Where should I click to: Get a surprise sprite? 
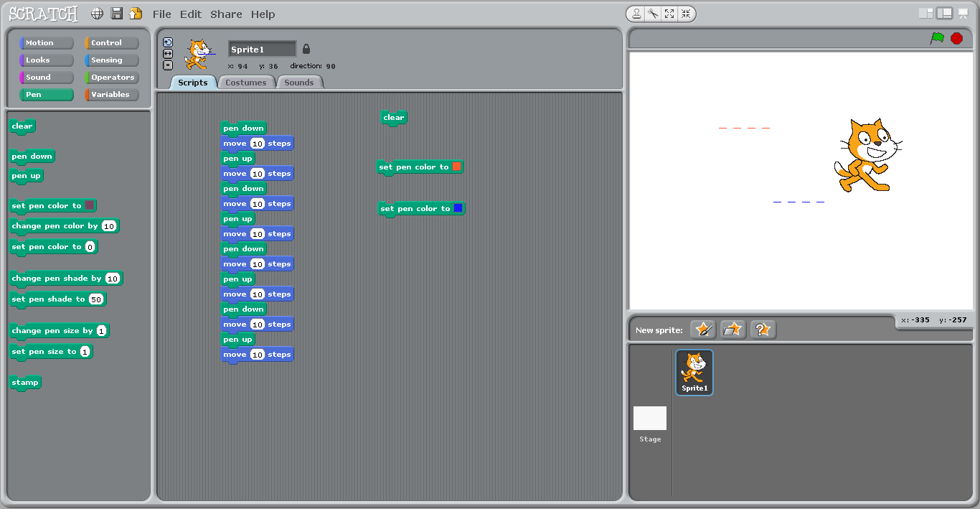[763, 330]
